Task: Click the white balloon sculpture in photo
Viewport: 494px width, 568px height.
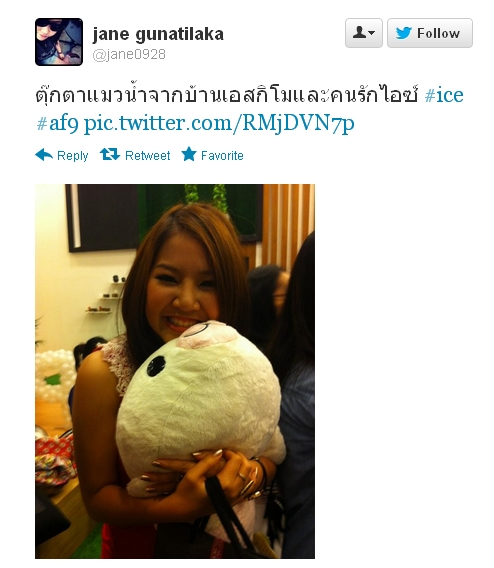Action: [x=54, y=375]
